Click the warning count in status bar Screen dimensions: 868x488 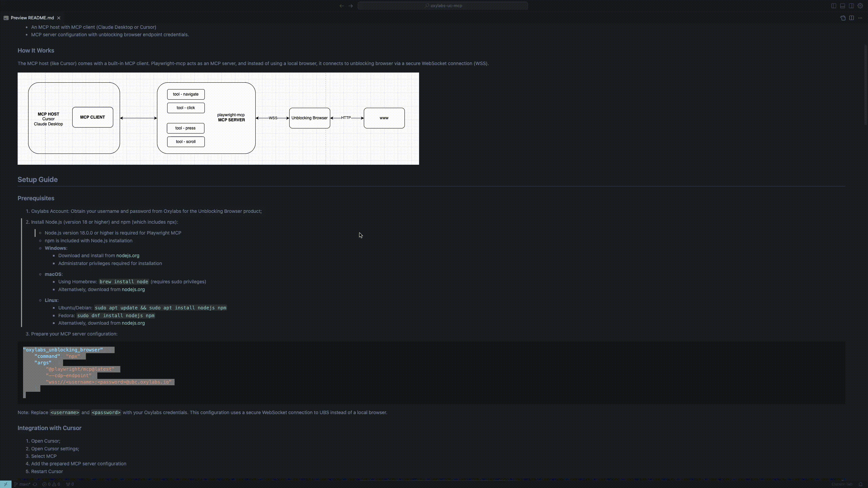tap(56, 484)
